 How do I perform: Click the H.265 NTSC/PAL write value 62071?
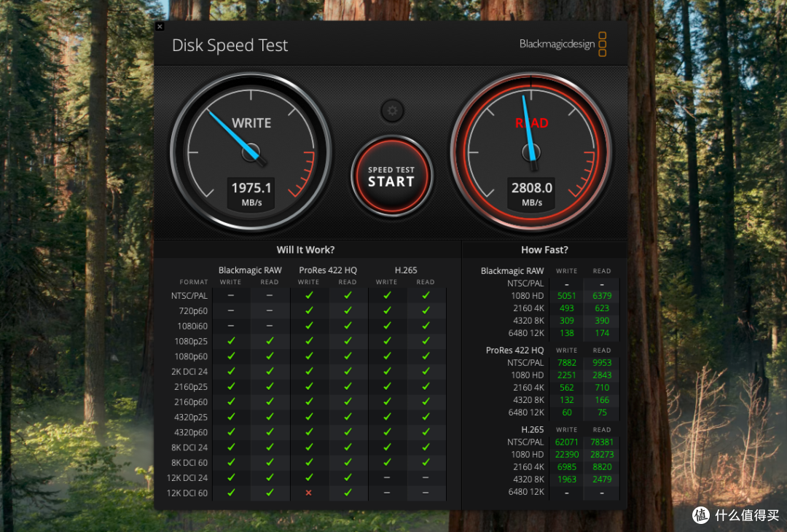(x=567, y=442)
